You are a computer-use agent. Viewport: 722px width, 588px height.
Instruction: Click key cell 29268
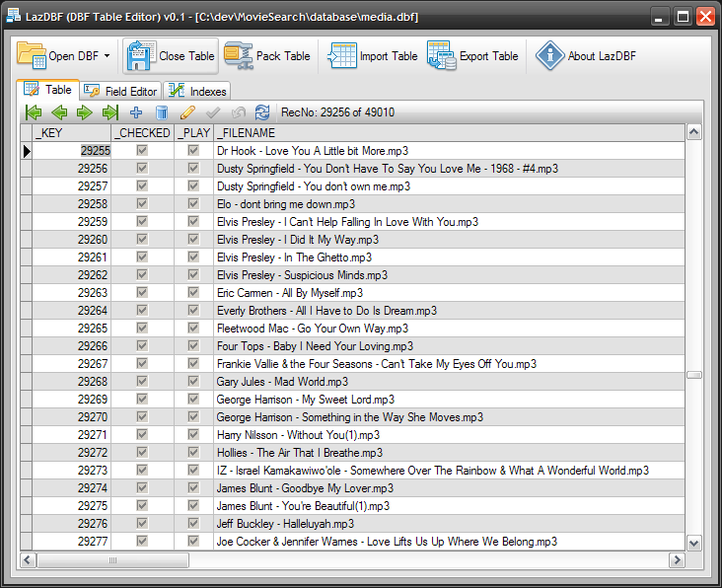[71, 381]
